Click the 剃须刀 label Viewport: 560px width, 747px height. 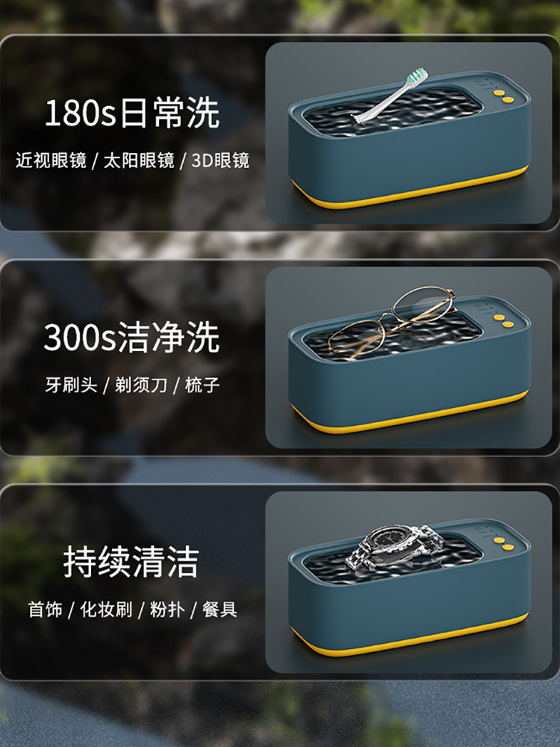click(x=141, y=385)
